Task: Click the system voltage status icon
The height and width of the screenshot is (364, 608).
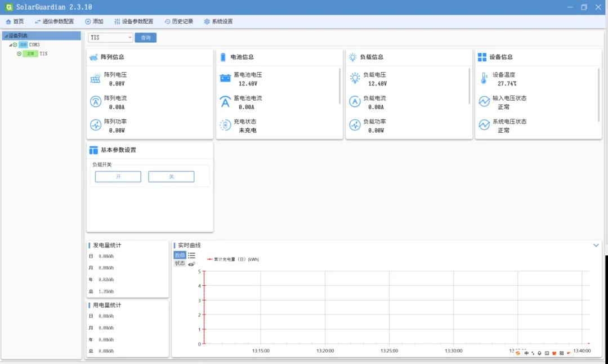Action: click(x=484, y=125)
